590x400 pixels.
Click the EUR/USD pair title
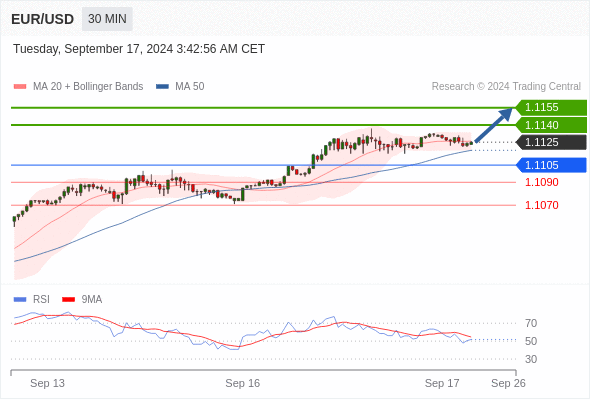pos(43,19)
